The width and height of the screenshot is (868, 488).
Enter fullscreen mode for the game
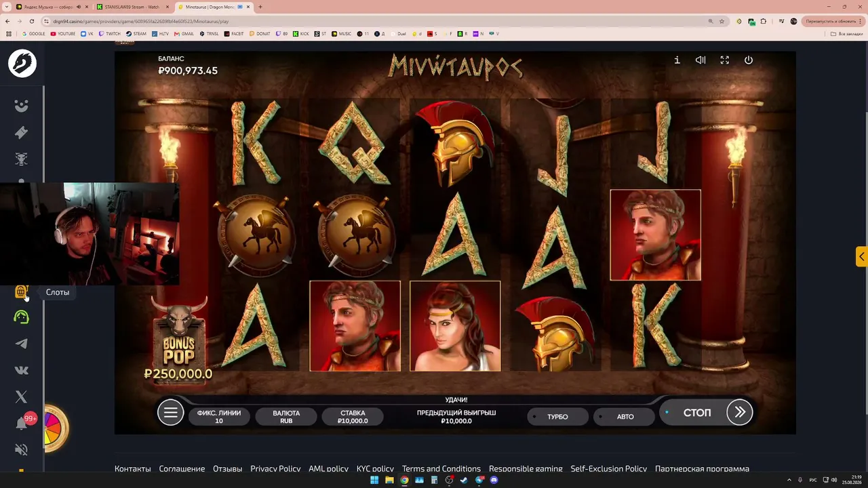point(724,60)
